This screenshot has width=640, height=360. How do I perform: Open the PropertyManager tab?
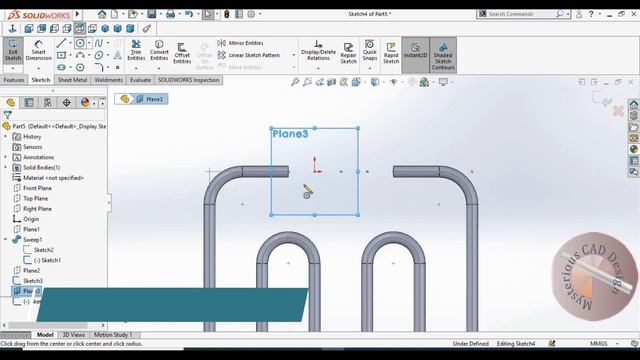click(29, 102)
